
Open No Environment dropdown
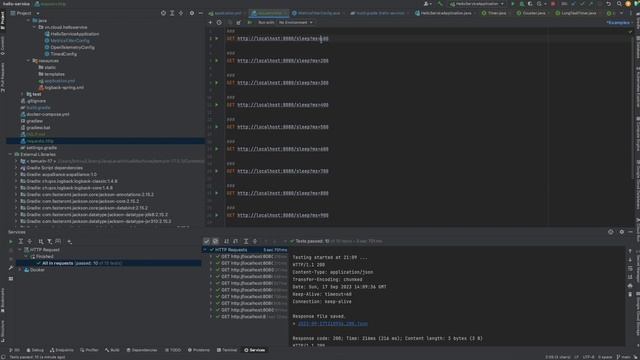coord(296,22)
